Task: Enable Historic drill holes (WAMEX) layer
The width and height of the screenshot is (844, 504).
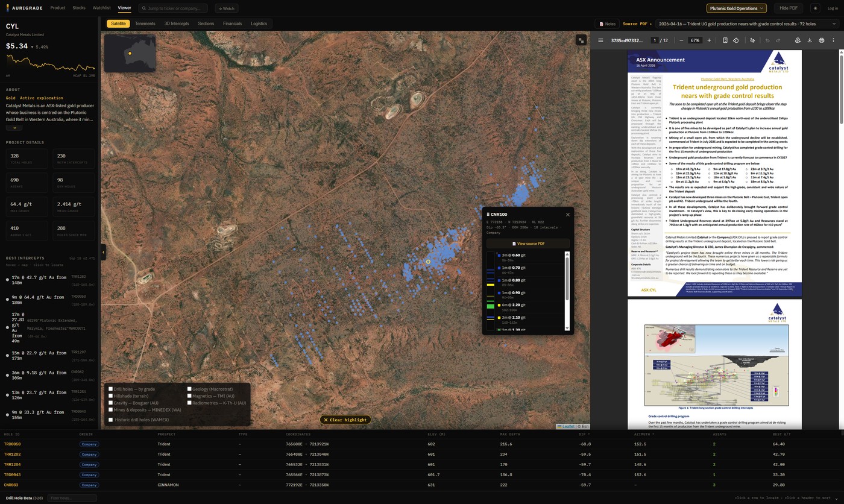Action: 111,420
